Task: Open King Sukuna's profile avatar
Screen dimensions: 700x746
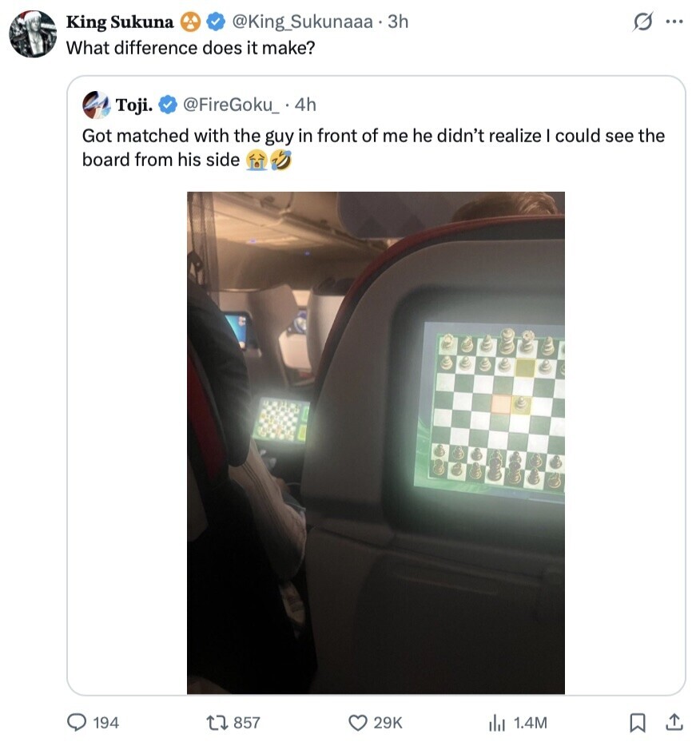Action: point(33,34)
